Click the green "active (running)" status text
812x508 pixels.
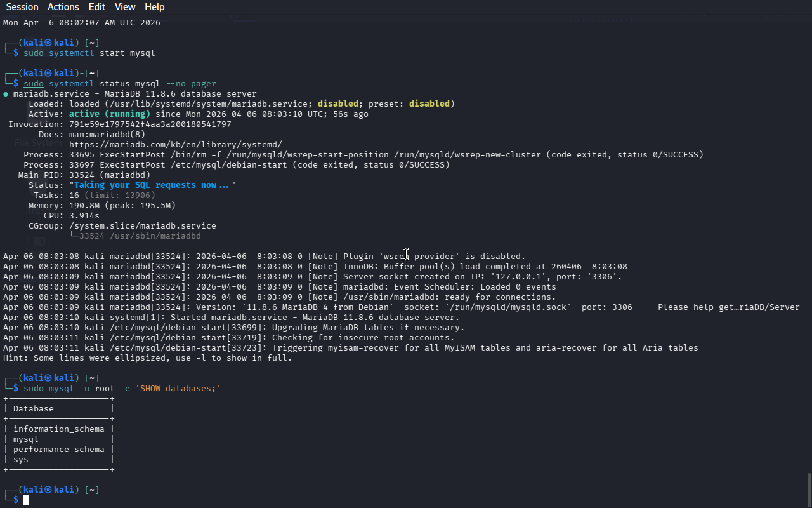109,114
